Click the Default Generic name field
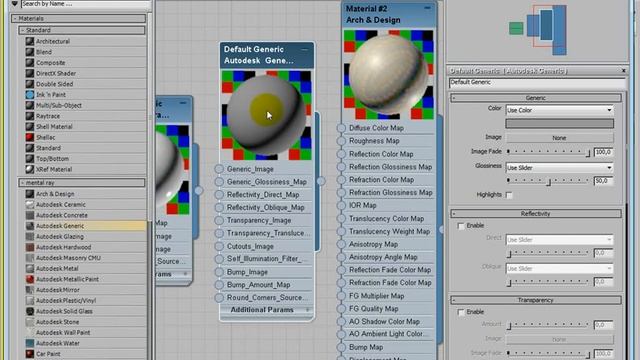 [x=537, y=83]
